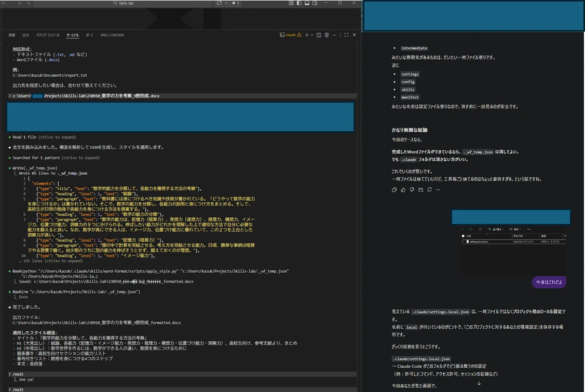This screenshot has width=585, height=392.
Task: Click the 中身はこれだよ user message bubble
Action: coord(549,282)
